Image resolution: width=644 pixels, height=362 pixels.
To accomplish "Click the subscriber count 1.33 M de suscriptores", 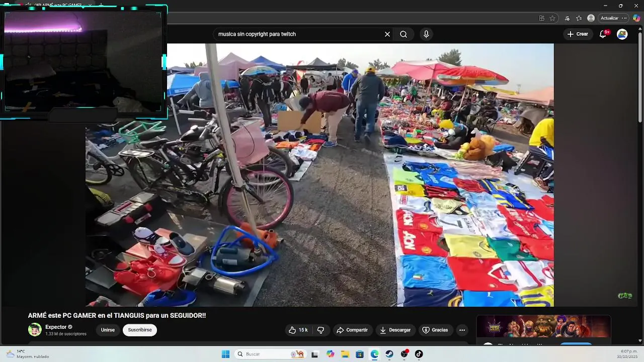I will point(66,334).
